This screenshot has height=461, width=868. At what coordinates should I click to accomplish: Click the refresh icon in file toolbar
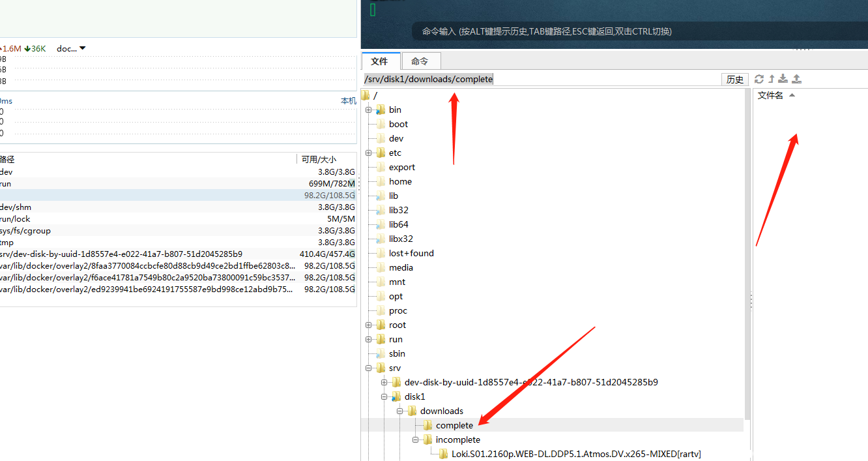[759, 79]
